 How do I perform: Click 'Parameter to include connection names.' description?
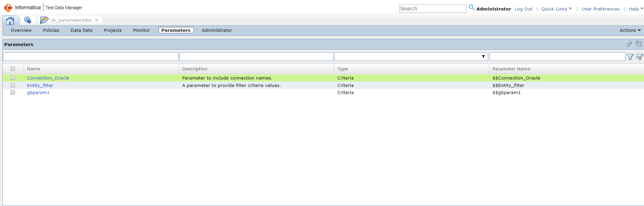pyautogui.click(x=227, y=78)
